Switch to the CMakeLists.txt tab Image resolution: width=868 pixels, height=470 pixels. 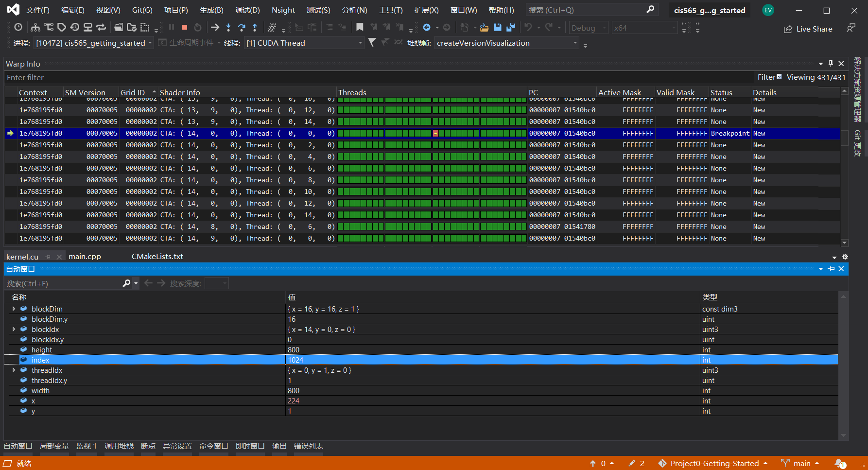click(157, 257)
